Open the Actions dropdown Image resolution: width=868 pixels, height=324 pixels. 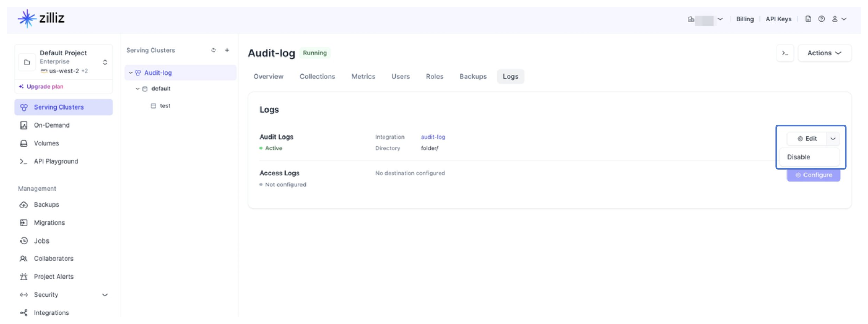tap(824, 53)
